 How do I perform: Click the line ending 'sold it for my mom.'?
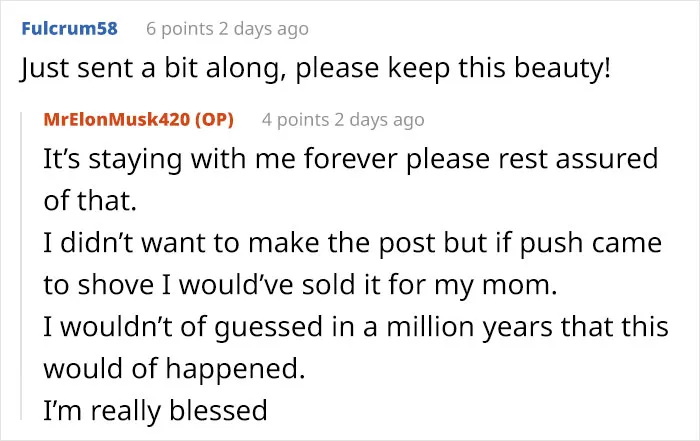point(300,285)
